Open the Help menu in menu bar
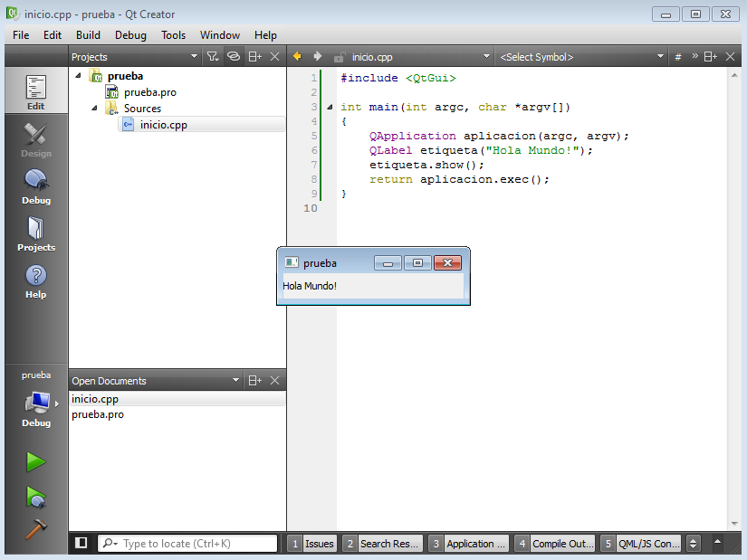 [265, 35]
